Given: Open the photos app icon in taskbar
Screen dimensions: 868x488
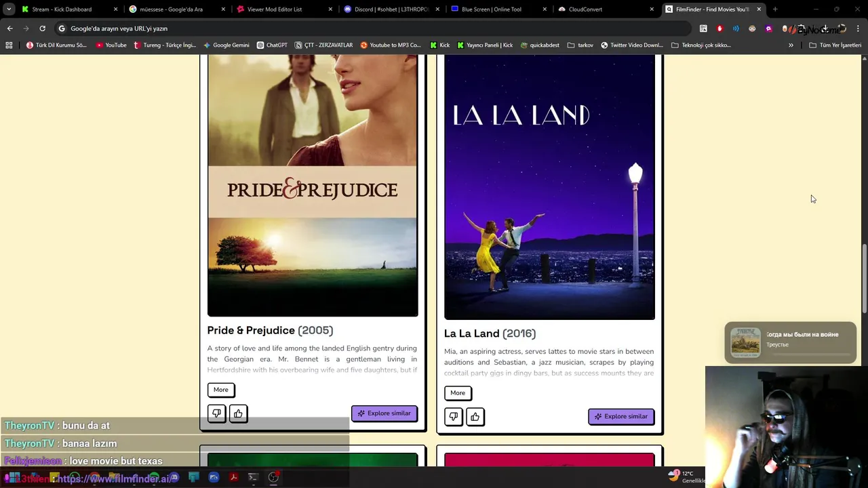Looking at the screenshot, I should (214, 477).
